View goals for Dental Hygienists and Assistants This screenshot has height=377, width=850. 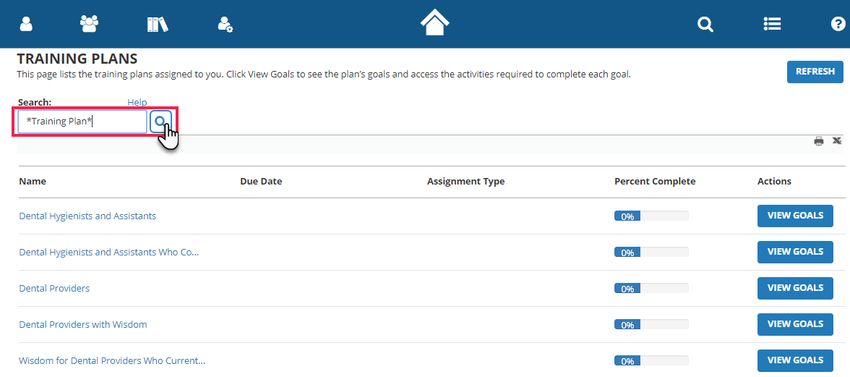coord(795,216)
